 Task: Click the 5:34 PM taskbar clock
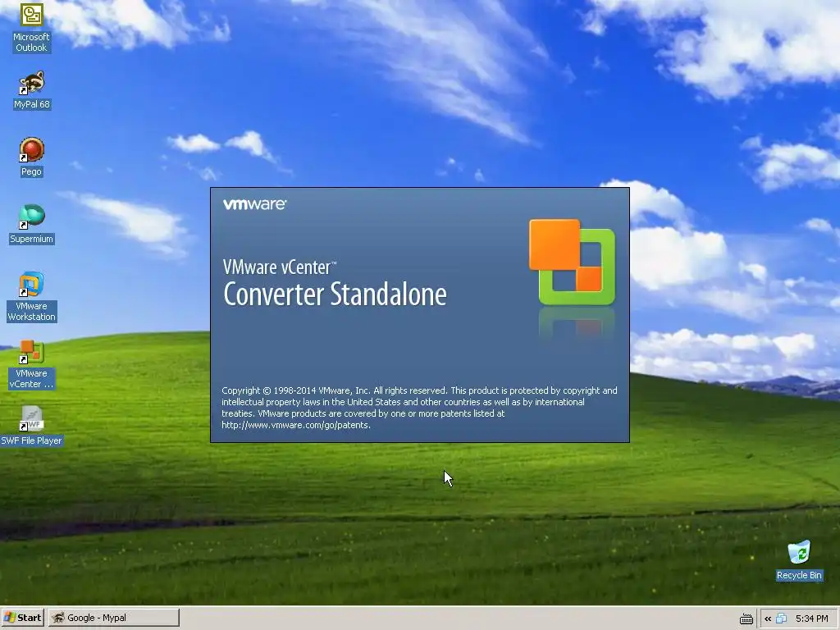pos(811,619)
